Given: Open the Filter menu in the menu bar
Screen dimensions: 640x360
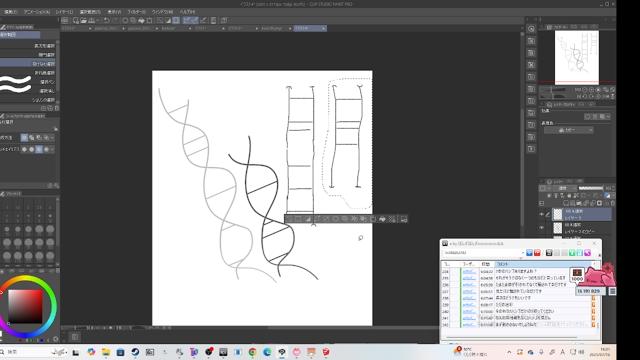Looking at the screenshot, I should [136, 12].
